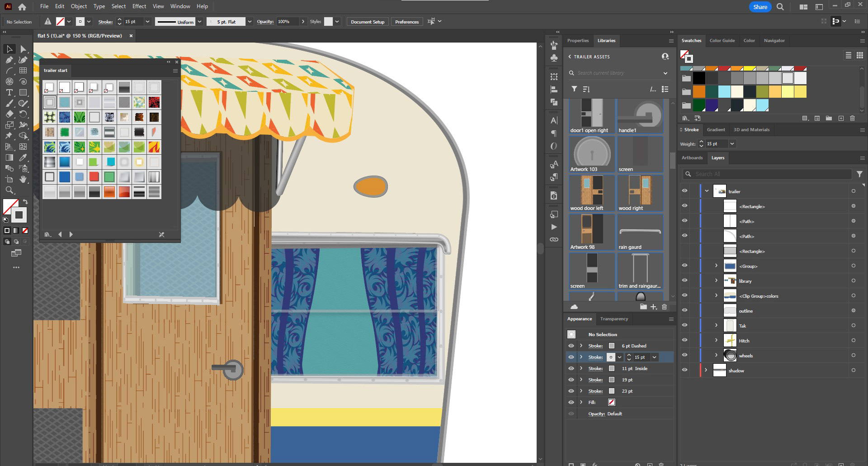Open the Effect menu

(x=139, y=6)
